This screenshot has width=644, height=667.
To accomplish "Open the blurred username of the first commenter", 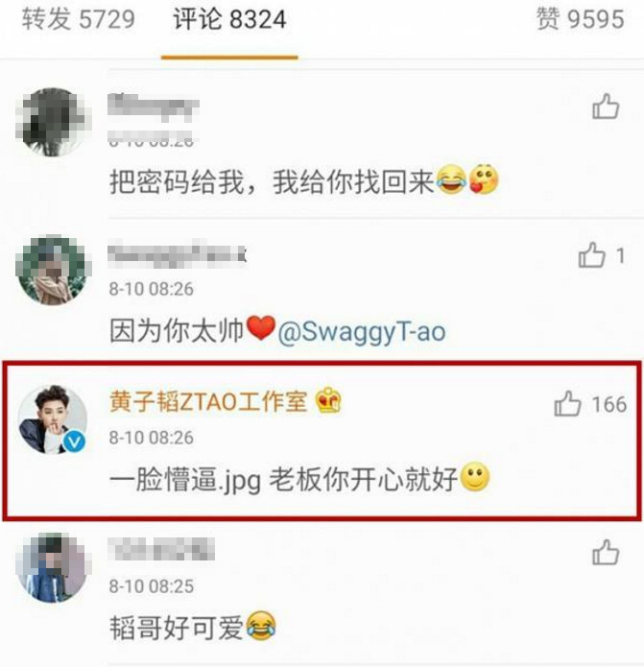I will coord(154,106).
